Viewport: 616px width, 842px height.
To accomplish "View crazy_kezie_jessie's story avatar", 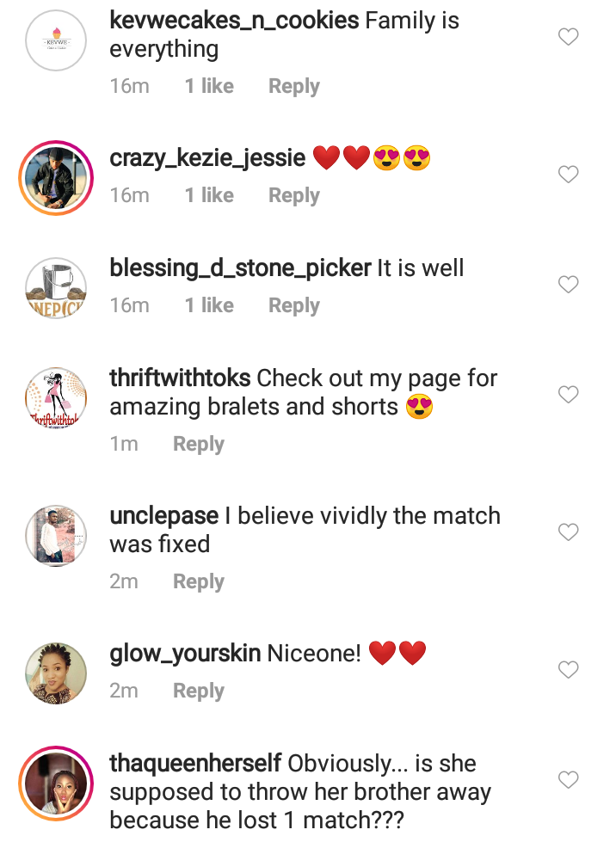I will click(x=56, y=177).
